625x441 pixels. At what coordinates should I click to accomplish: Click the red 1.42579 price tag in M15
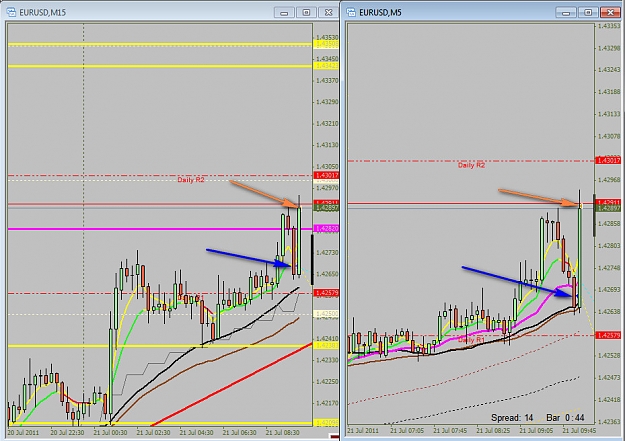[326, 293]
